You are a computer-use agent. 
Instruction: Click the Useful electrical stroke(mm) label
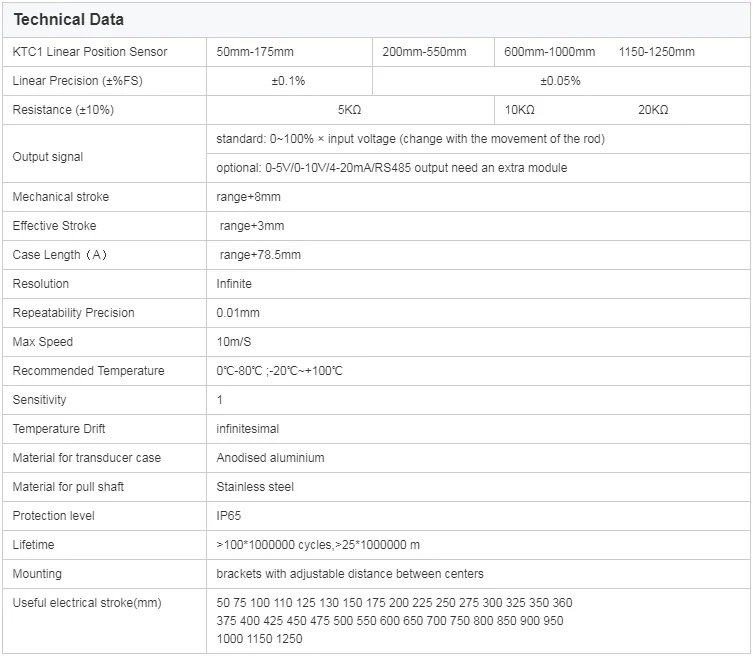(x=86, y=603)
